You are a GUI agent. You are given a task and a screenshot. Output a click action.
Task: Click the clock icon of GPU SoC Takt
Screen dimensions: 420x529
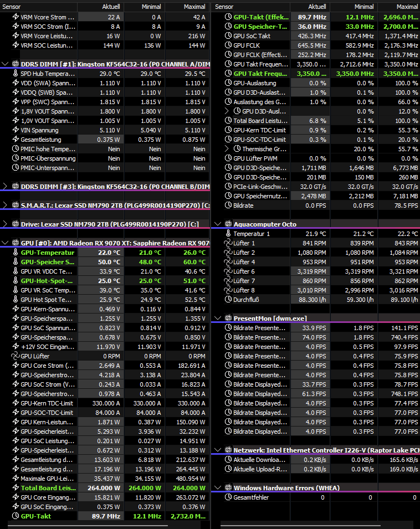point(228,36)
